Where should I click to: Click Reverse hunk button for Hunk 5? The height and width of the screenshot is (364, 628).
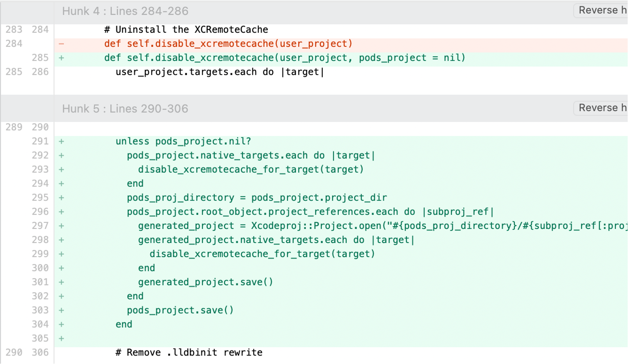pos(601,108)
